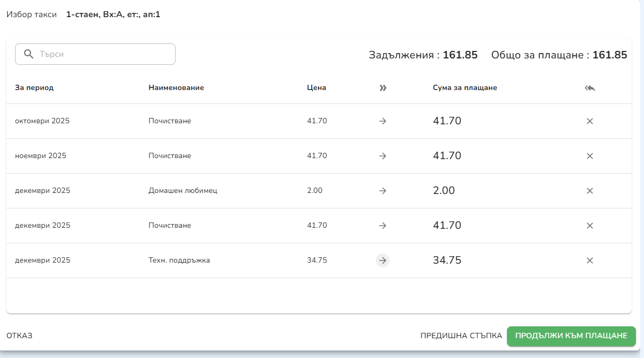The height and width of the screenshot is (358, 644).
Task: Go back with ПРЕДИШНА СТЪПКА
Action: [x=461, y=335]
